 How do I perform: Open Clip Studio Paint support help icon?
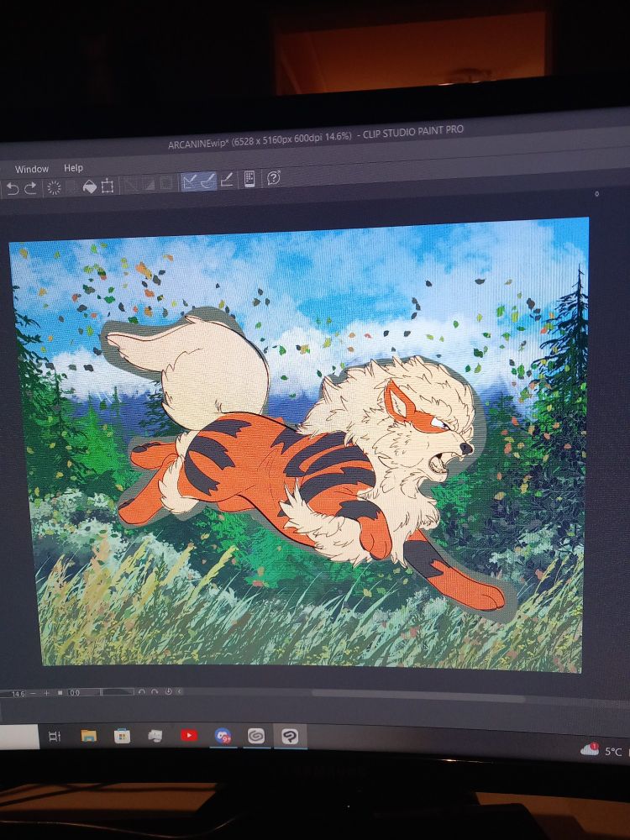pyautogui.click(x=274, y=178)
